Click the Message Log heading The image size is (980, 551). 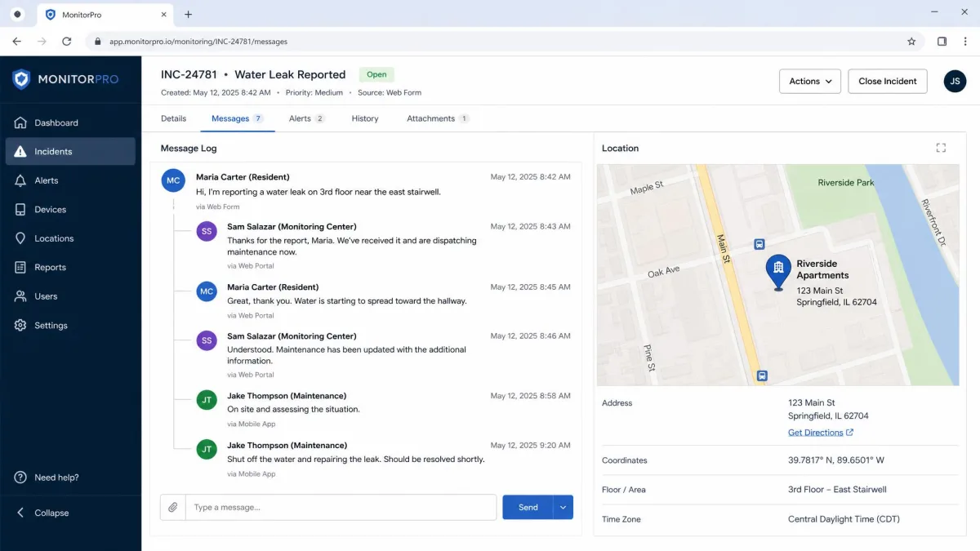189,149
